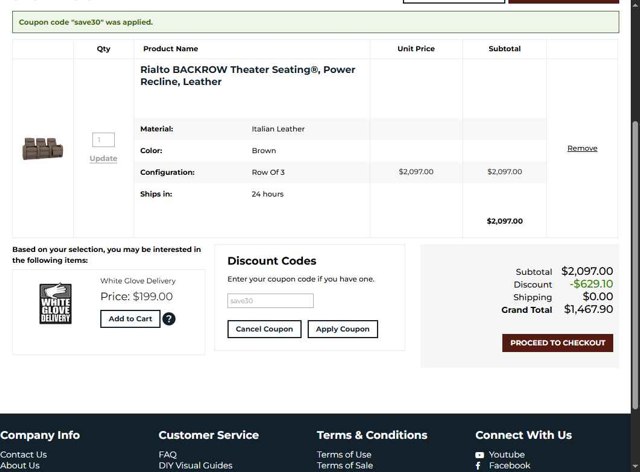This screenshot has width=640, height=472.
Task: Click the Update link under quantity
Action: [x=103, y=158]
